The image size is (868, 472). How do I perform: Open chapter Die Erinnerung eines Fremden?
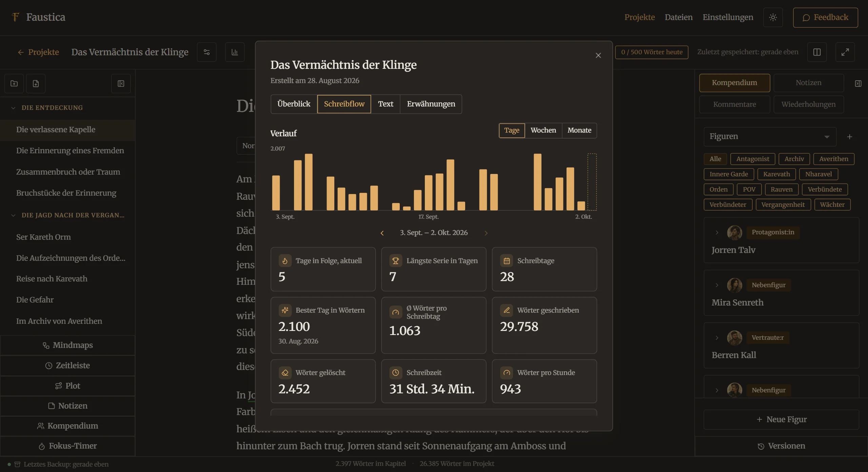68,151
